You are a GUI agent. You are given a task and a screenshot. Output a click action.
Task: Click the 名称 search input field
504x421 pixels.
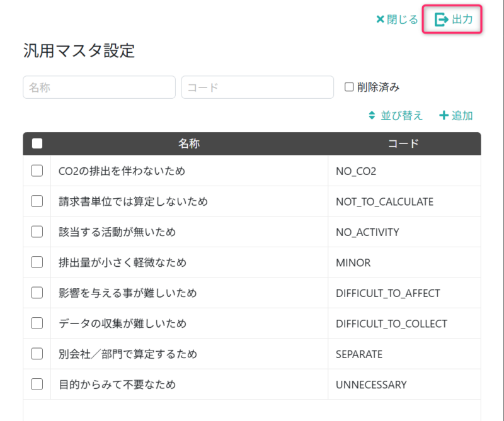click(98, 87)
